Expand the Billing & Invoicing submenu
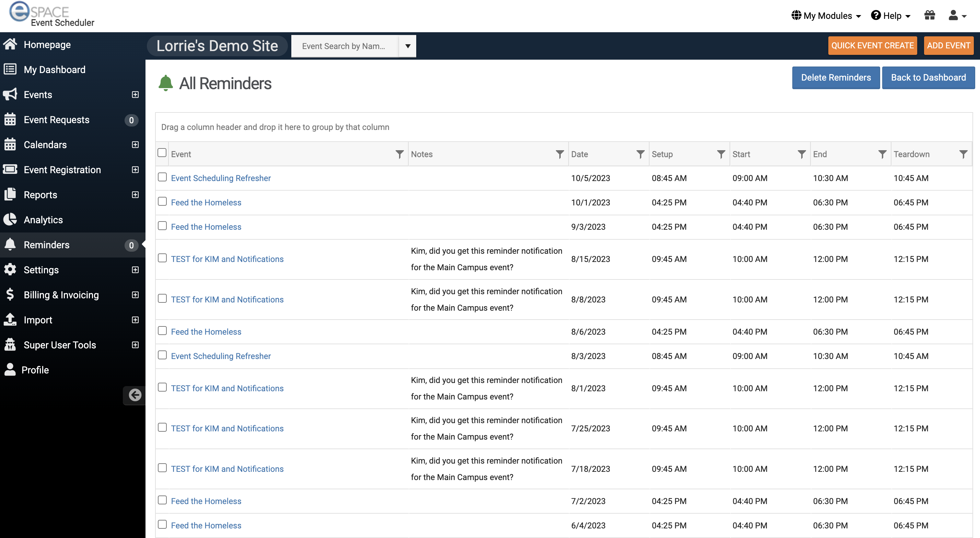 135,295
